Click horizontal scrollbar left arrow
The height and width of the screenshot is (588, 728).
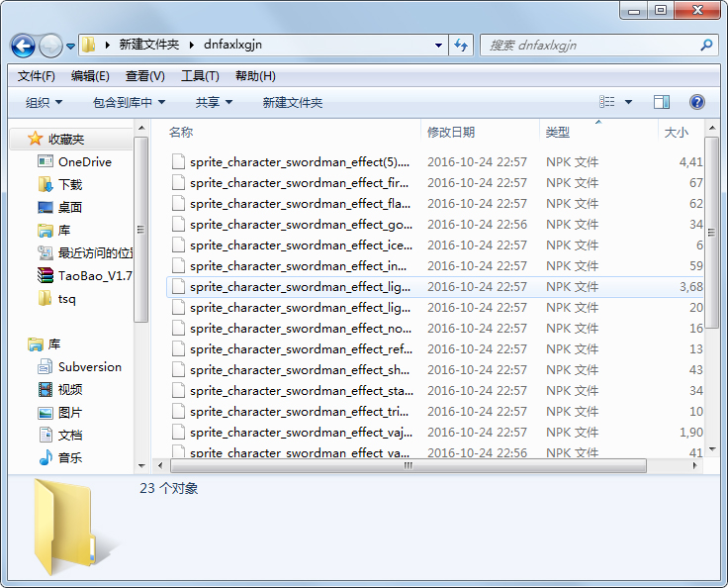(160, 465)
